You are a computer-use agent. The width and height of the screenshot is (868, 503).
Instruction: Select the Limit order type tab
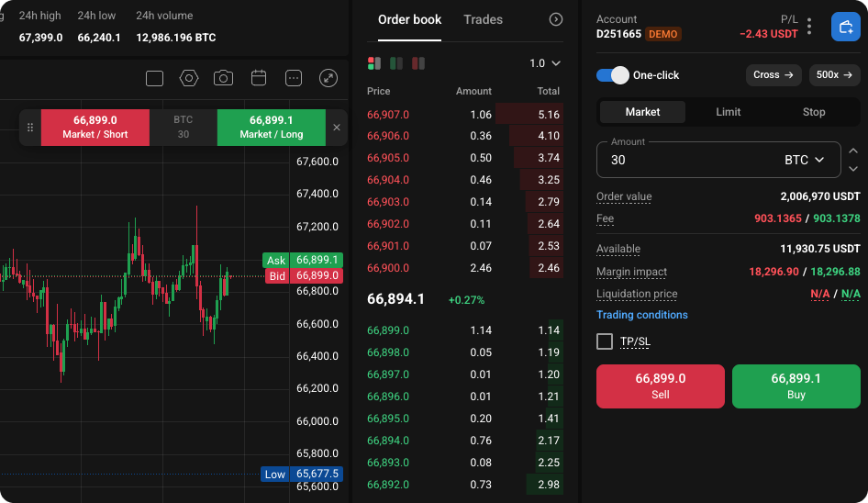(x=728, y=112)
